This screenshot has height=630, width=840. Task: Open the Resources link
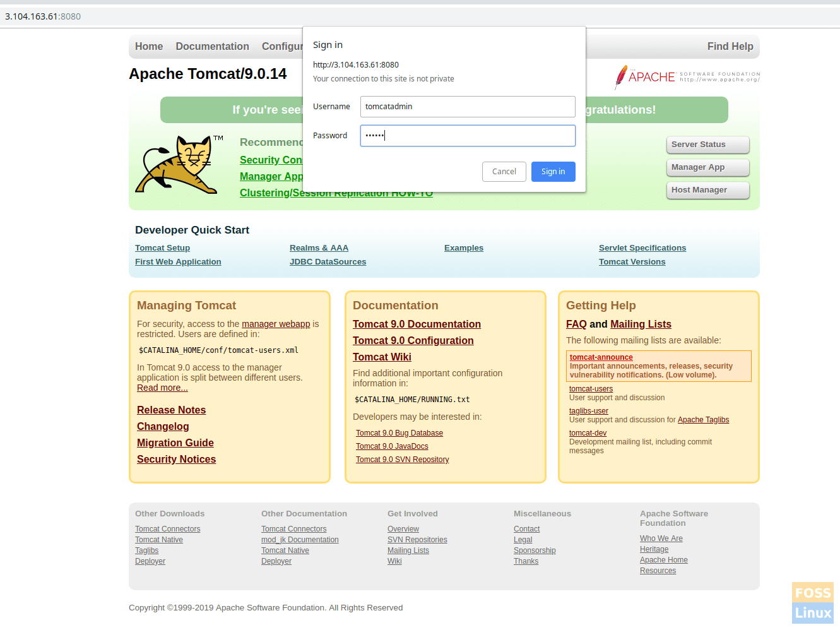[x=658, y=571]
